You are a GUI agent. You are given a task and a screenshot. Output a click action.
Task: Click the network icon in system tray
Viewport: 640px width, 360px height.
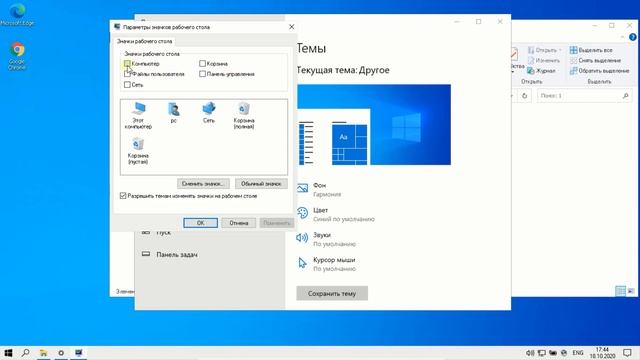point(542,353)
